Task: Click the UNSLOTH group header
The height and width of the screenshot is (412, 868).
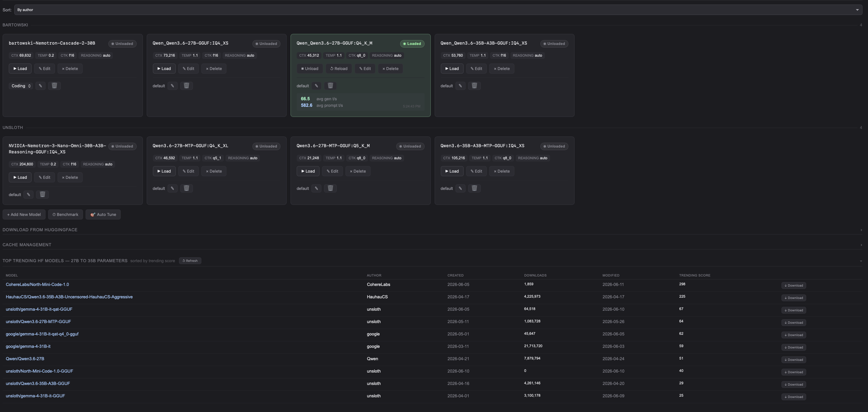Action: (13, 128)
